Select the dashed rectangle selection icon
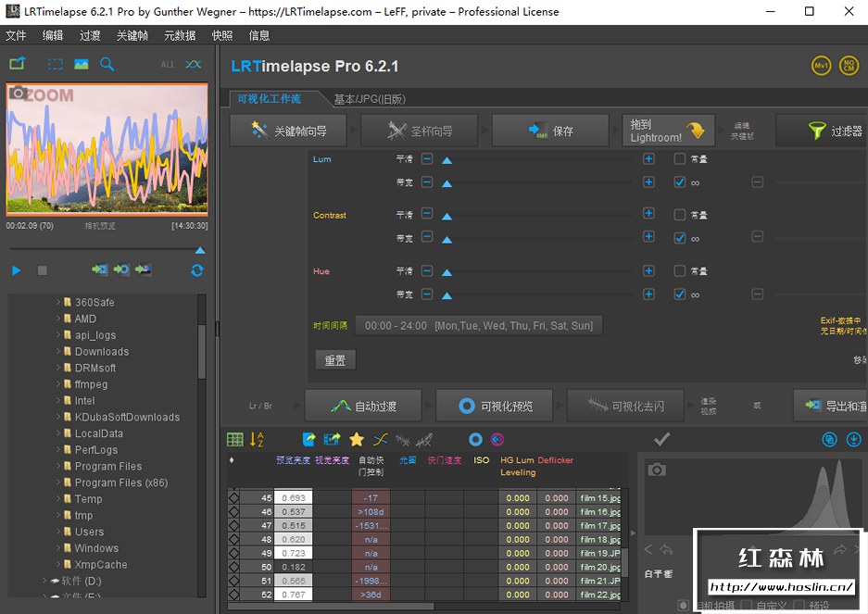 (56, 64)
